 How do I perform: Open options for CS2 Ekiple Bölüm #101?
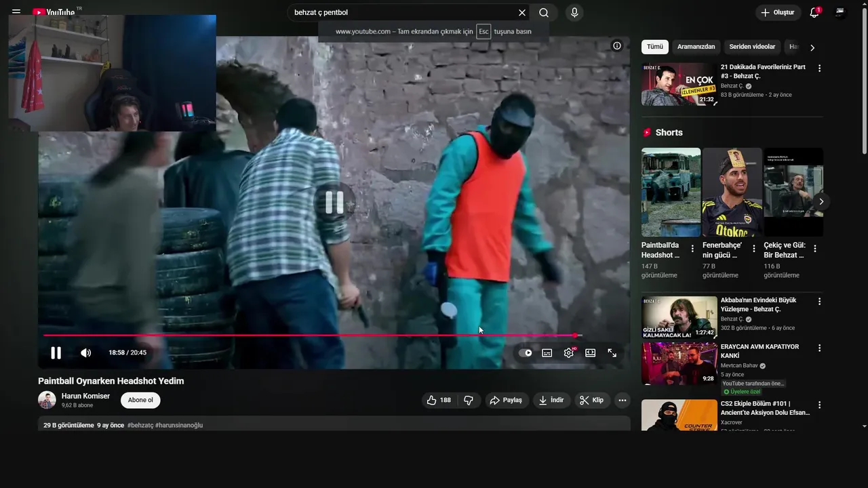tap(819, 405)
